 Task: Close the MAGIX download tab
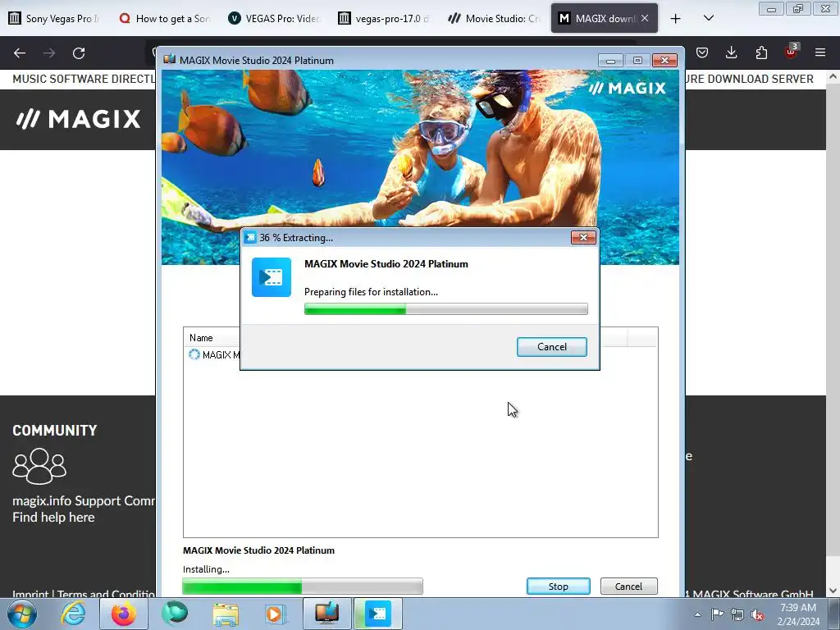coord(645,18)
